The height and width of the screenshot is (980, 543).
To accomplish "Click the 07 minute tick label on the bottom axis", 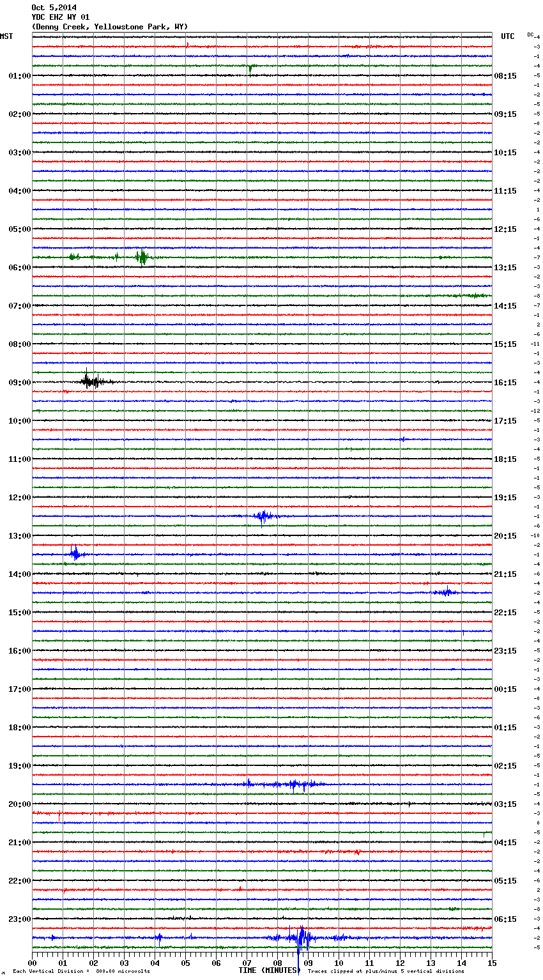I will [x=247, y=963].
